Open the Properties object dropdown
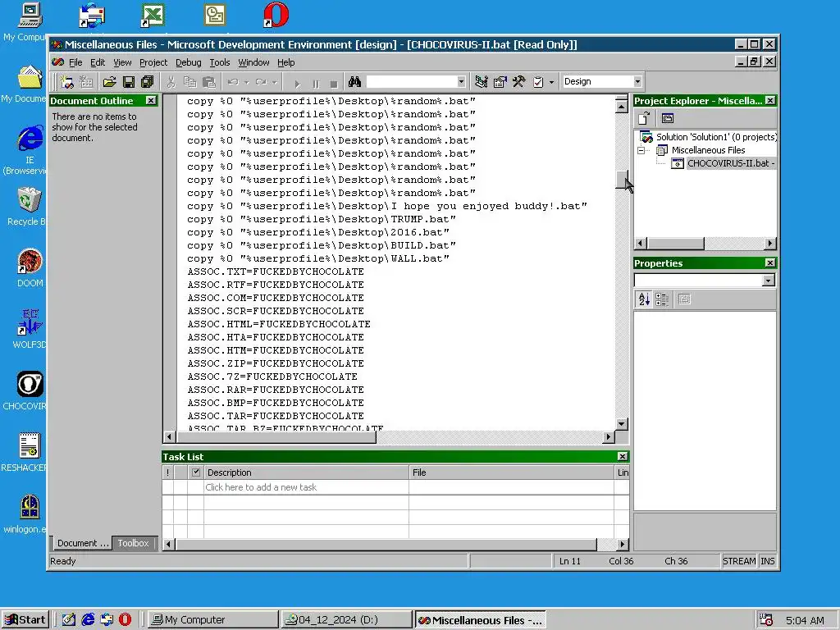840x630 pixels. tap(768, 281)
